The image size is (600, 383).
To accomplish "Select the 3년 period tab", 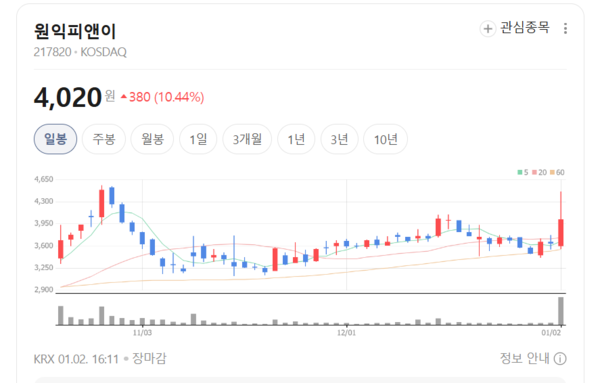I will (339, 139).
